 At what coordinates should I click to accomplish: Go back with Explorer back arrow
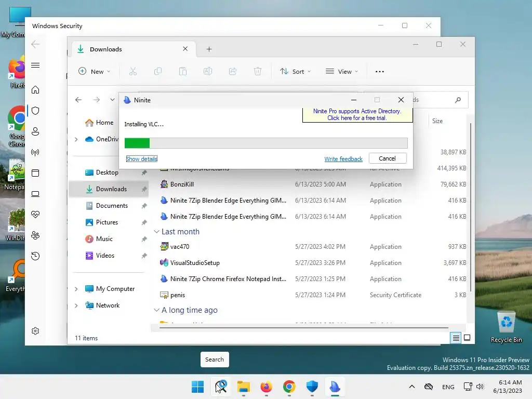point(78,100)
